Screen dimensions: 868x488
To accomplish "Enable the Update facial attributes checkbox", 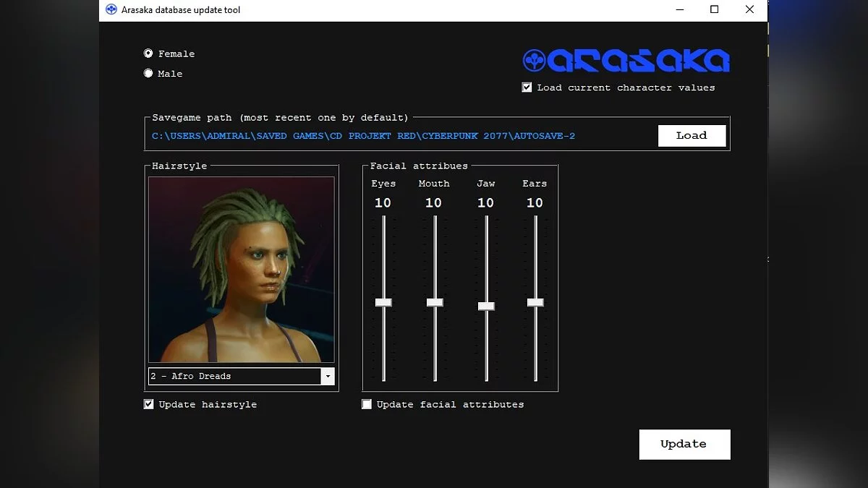I will pyautogui.click(x=367, y=404).
